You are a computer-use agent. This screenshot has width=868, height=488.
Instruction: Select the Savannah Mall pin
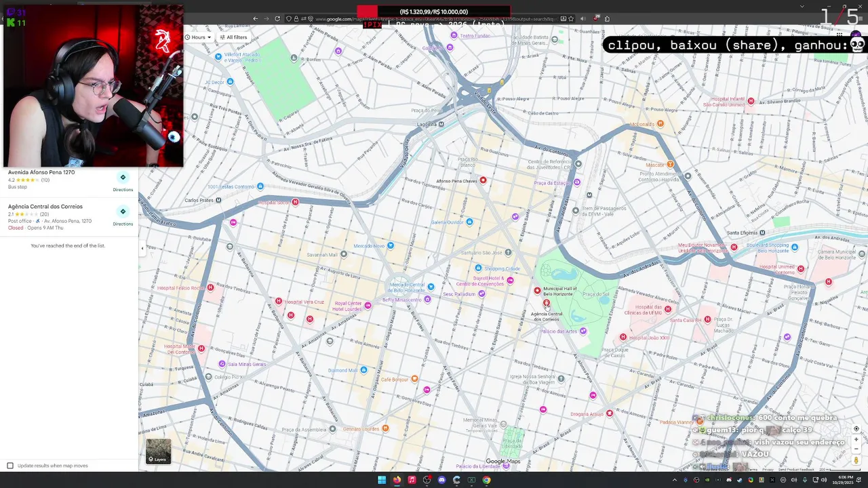pyautogui.click(x=344, y=254)
